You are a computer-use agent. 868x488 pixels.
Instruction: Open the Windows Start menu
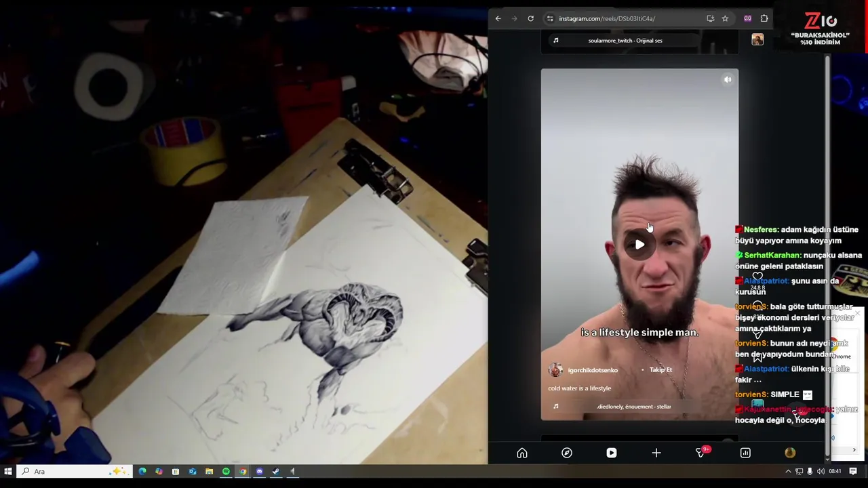[7, 472]
